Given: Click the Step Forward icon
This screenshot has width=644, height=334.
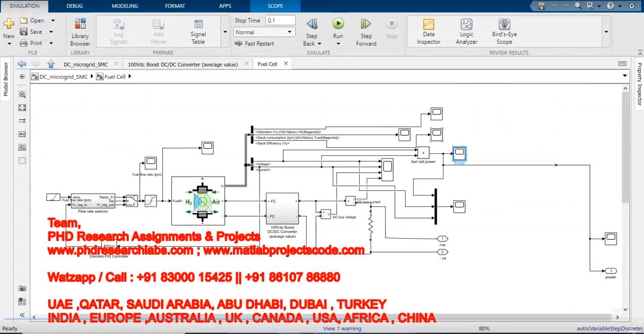Looking at the screenshot, I should [366, 24].
